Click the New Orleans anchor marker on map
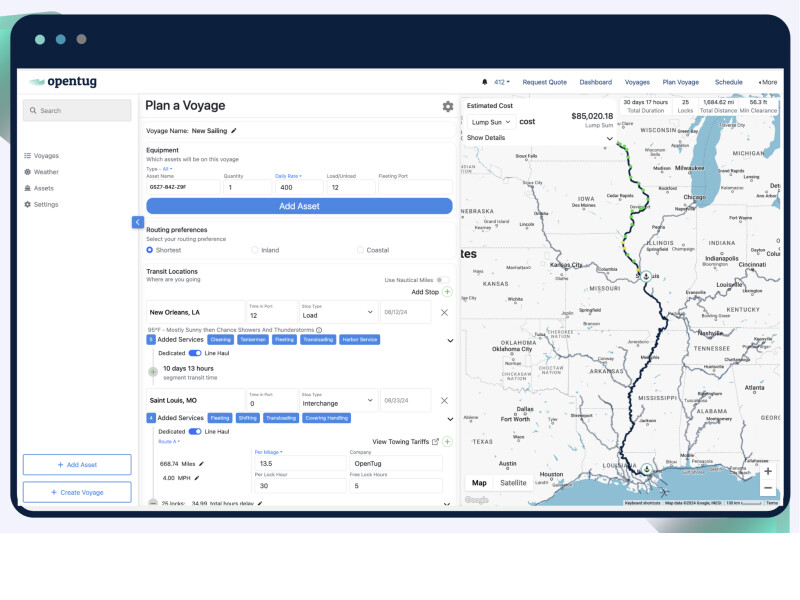 pyautogui.click(x=646, y=468)
